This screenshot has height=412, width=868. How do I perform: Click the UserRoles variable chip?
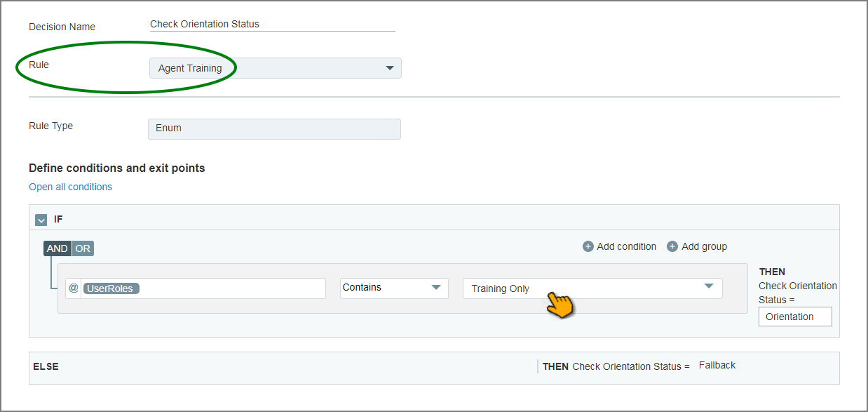click(x=111, y=288)
